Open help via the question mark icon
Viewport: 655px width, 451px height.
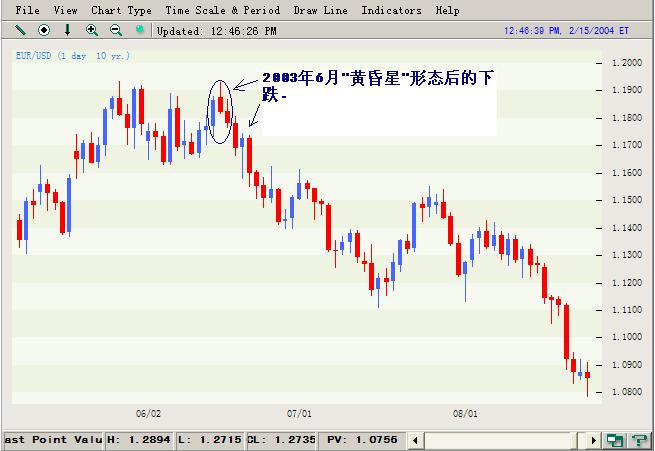coord(640,440)
